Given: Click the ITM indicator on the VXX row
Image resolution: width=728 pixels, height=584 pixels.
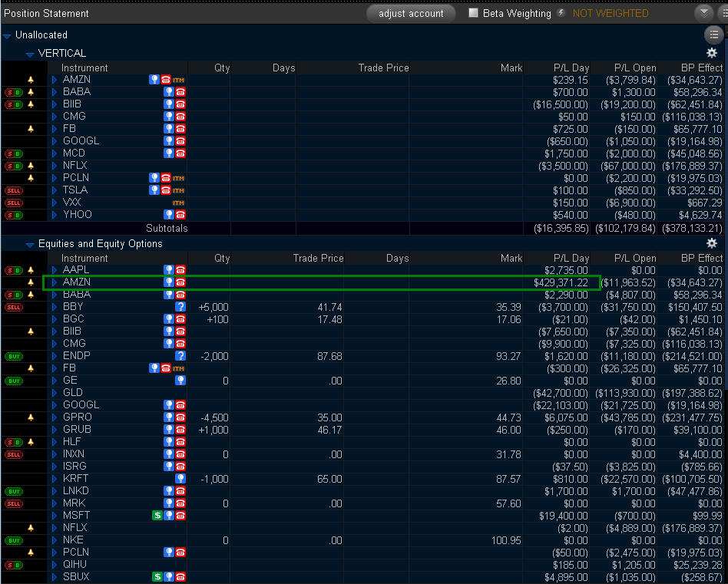Looking at the screenshot, I should coord(179,203).
